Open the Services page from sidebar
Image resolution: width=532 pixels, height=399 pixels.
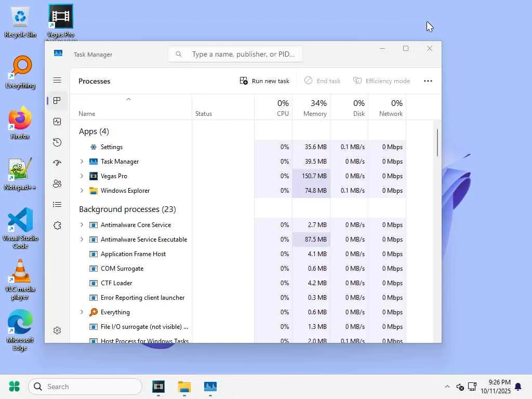tap(57, 225)
